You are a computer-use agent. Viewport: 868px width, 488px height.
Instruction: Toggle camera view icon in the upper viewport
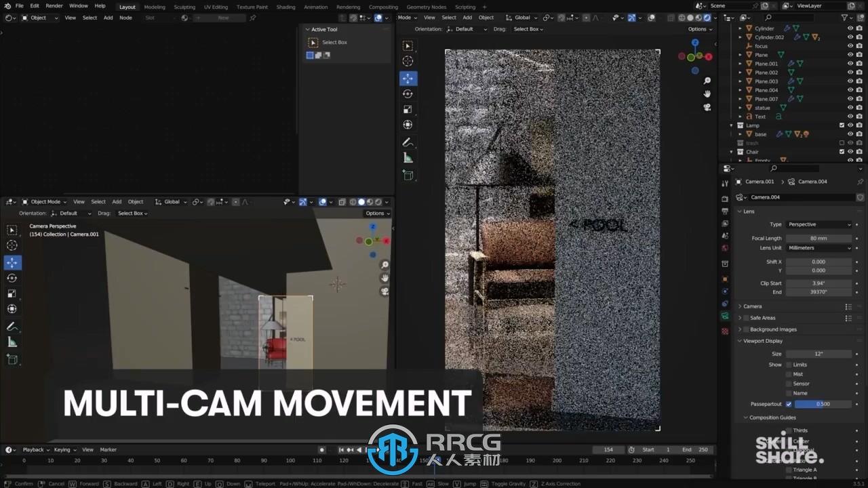click(x=707, y=107)
